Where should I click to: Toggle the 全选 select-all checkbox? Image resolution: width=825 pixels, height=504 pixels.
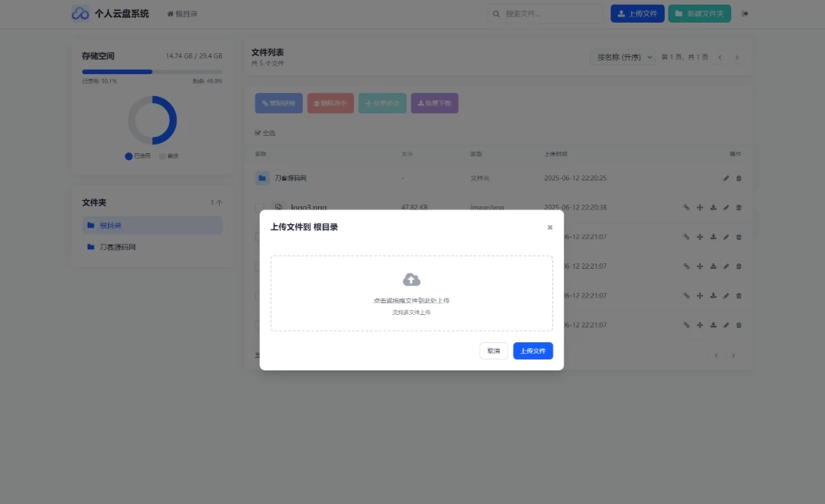click(258, 133)
